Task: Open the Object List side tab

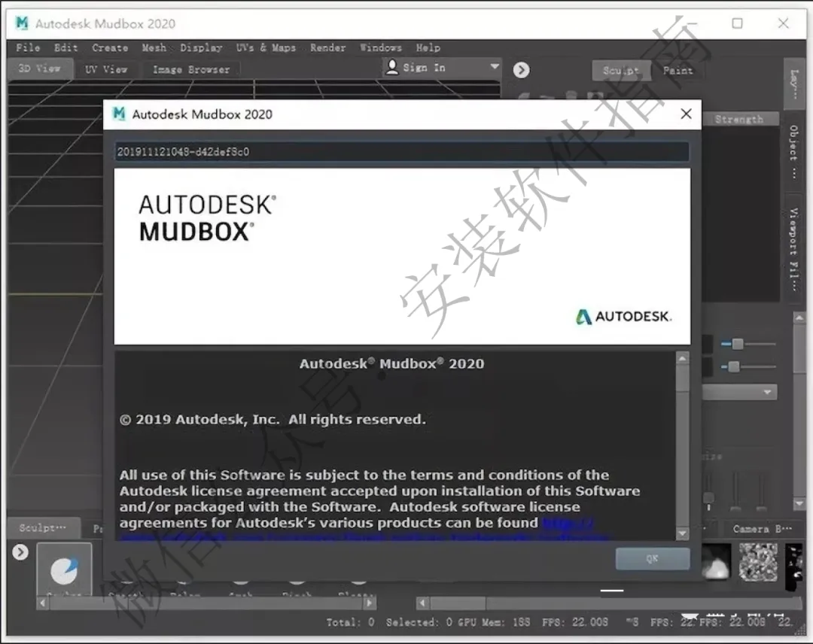Action: [794, 152]
